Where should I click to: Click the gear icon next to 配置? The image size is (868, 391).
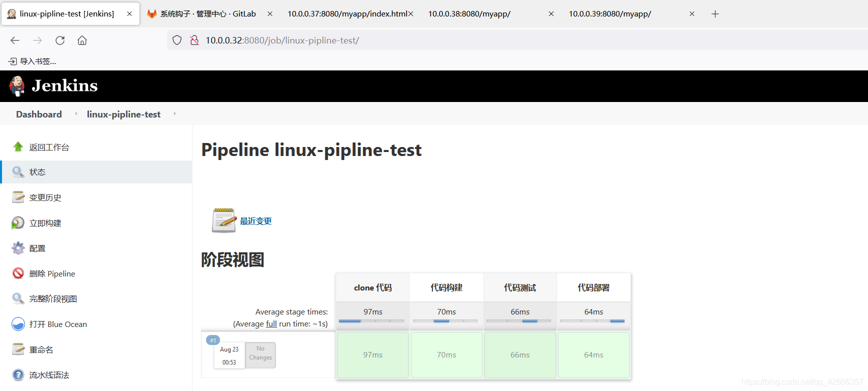[x=18, y=248]
